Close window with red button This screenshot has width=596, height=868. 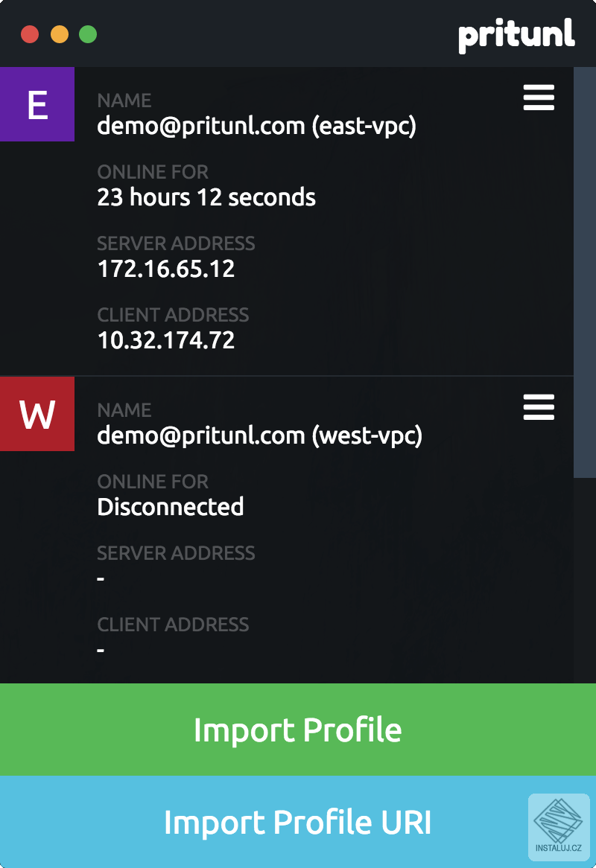point(30,34)
